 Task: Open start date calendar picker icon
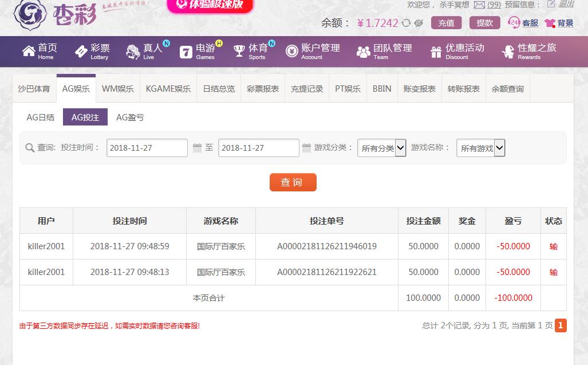coord(197,148)
